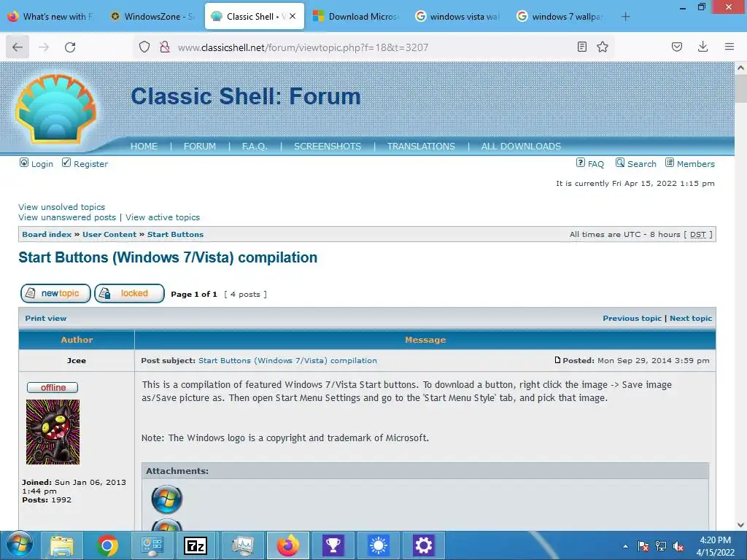Open the performance monitor taskbar icon
Viewport: 747px width, 560px height.
click(x=242, y=545)
